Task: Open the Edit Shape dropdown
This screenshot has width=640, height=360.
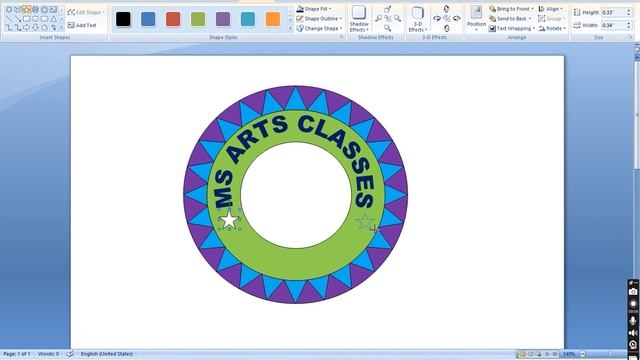Action: [x=86, y=12]
